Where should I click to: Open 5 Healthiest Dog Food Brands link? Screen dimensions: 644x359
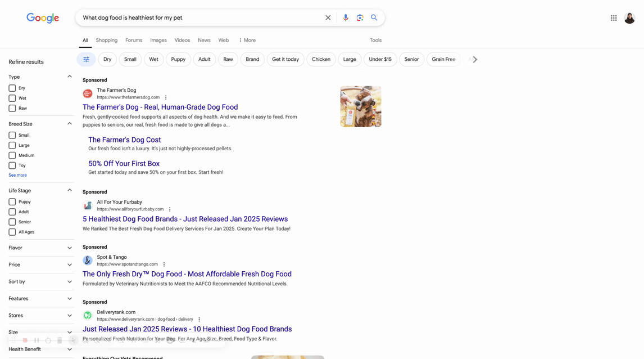185,219
